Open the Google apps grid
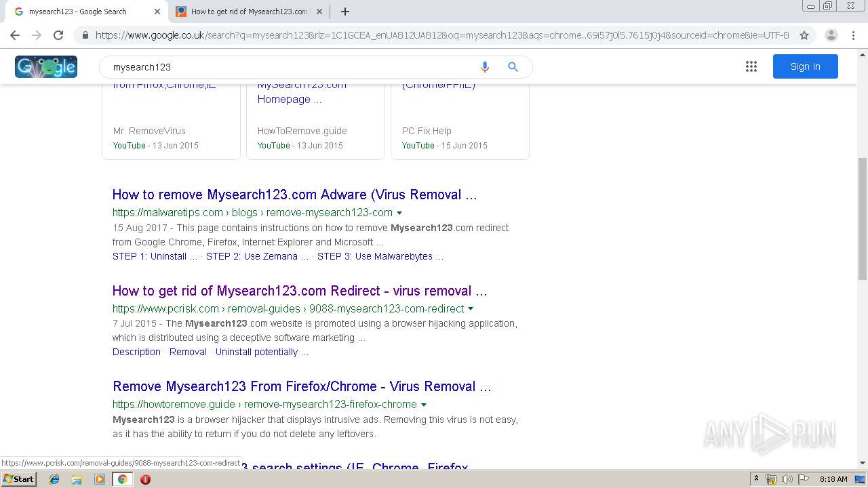Viewport: 868px width, 488px height. (x=751, y=66)
